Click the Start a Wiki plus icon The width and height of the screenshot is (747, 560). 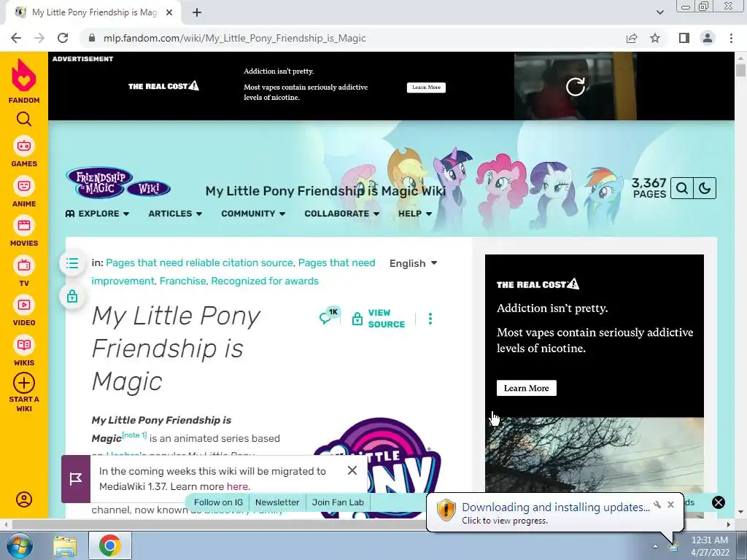(x=24, y=383)
